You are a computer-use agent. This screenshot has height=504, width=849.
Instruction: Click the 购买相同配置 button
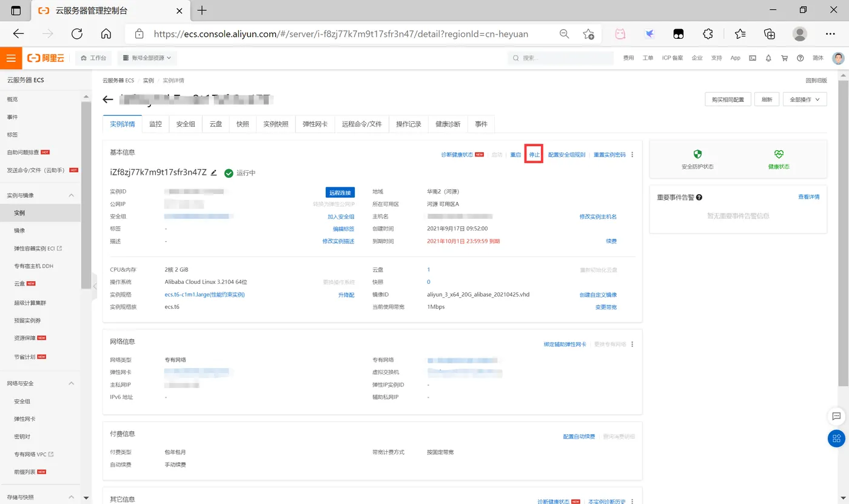pyautogui.click(x=728, y=99)
